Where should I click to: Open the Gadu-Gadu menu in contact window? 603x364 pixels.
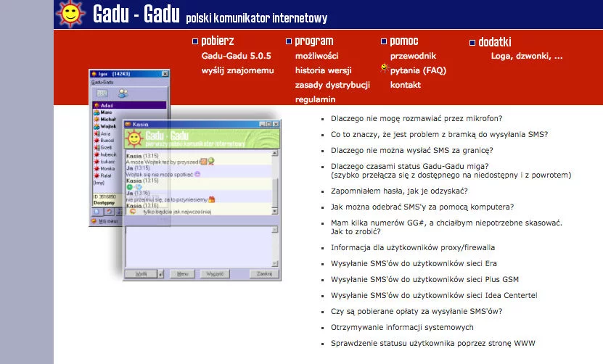(102, 83)
